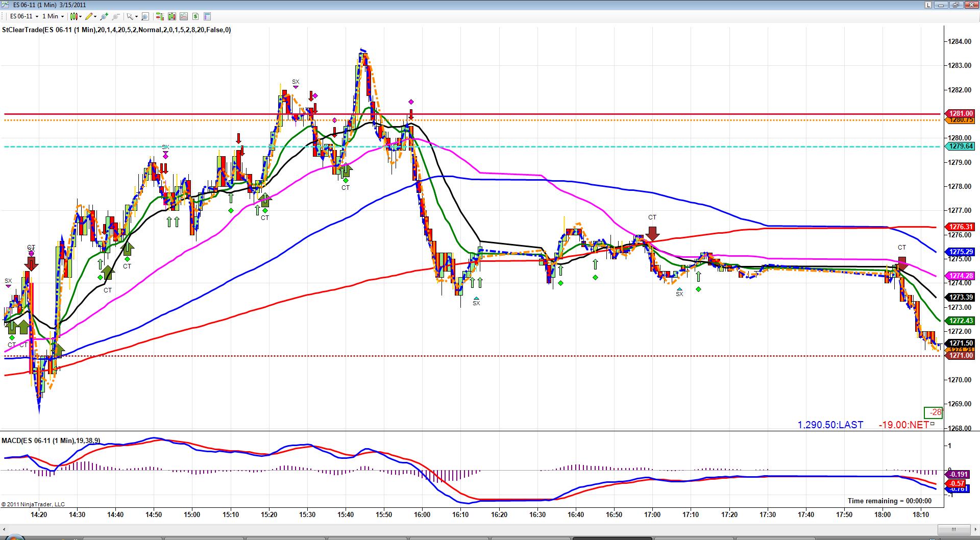The height and width of the screenshot is (540, 980).
Task: Click the red 1276.31 price marker
Action: tap(960, 227)
